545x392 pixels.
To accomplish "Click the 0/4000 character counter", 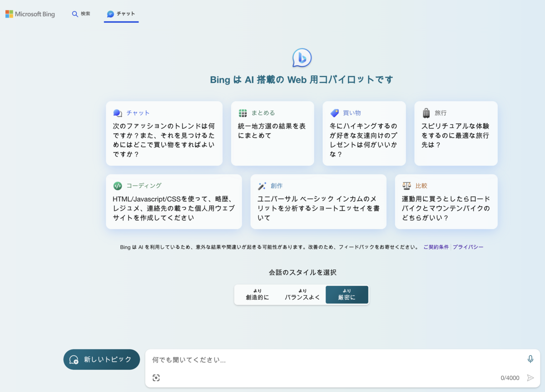I will coord(510,378).
